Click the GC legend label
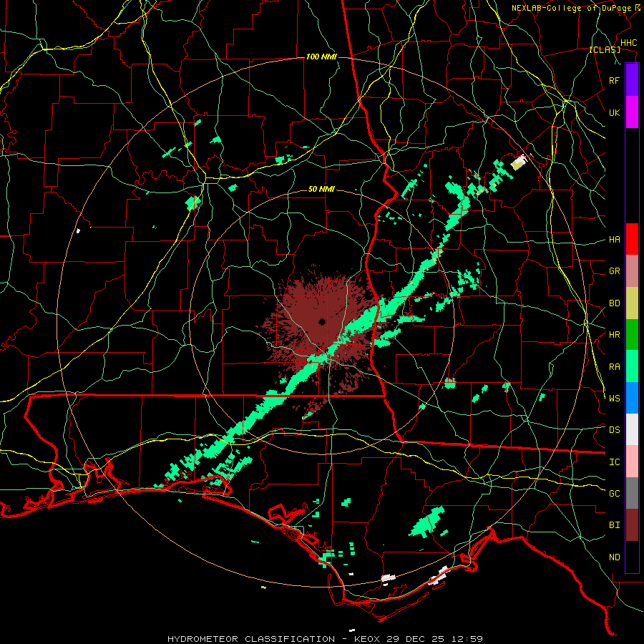644x644 pixels. pyautogui.click(x=614, y=494)
